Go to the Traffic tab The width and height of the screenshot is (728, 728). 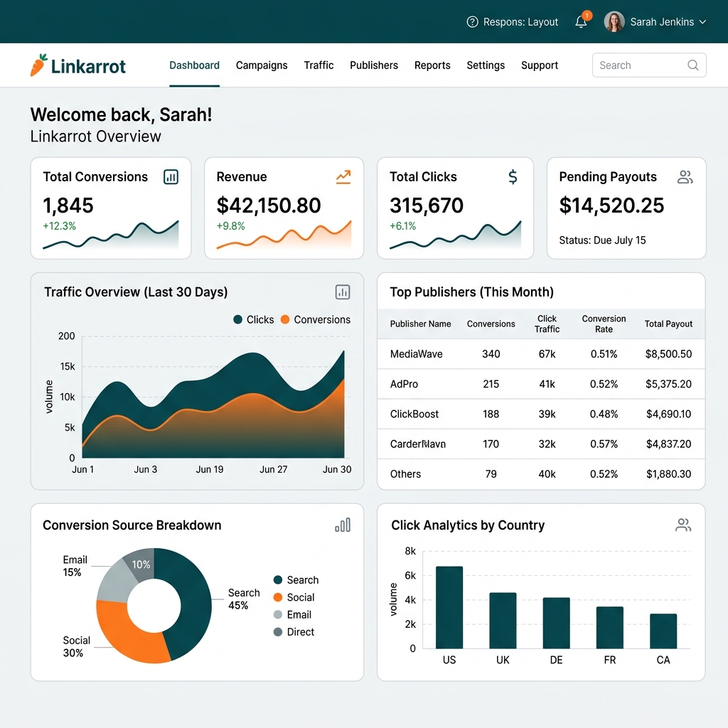318,65
